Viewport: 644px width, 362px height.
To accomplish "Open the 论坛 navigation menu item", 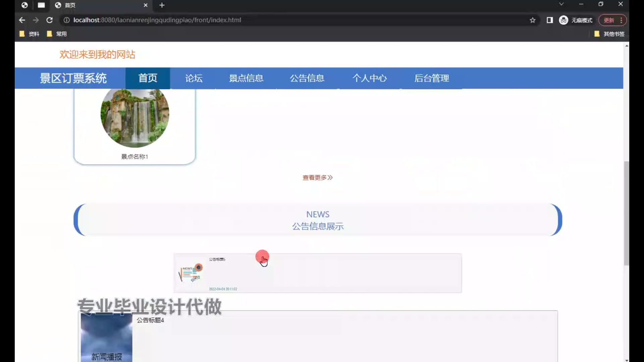I will (194, 78).
